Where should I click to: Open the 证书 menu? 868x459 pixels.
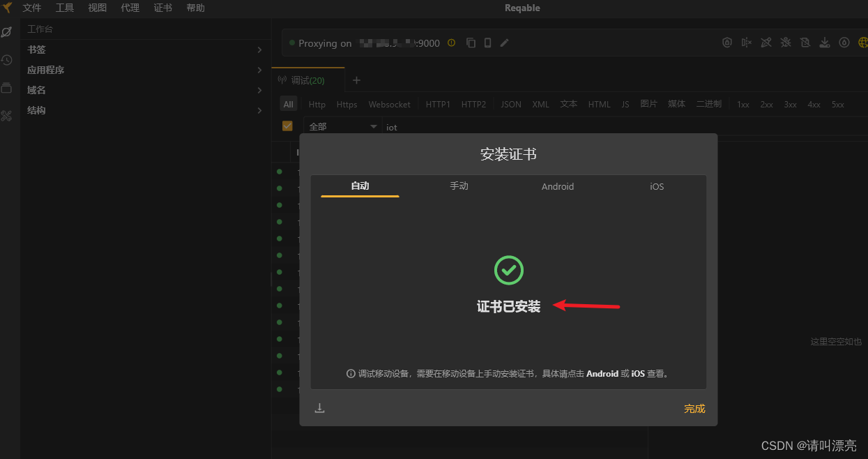[162, 8]
